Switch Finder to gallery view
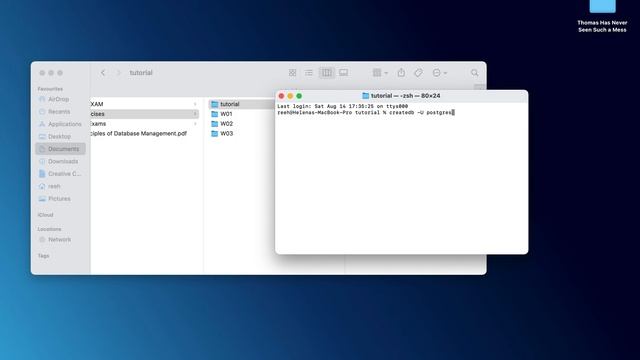 click(x=344, y=73)
